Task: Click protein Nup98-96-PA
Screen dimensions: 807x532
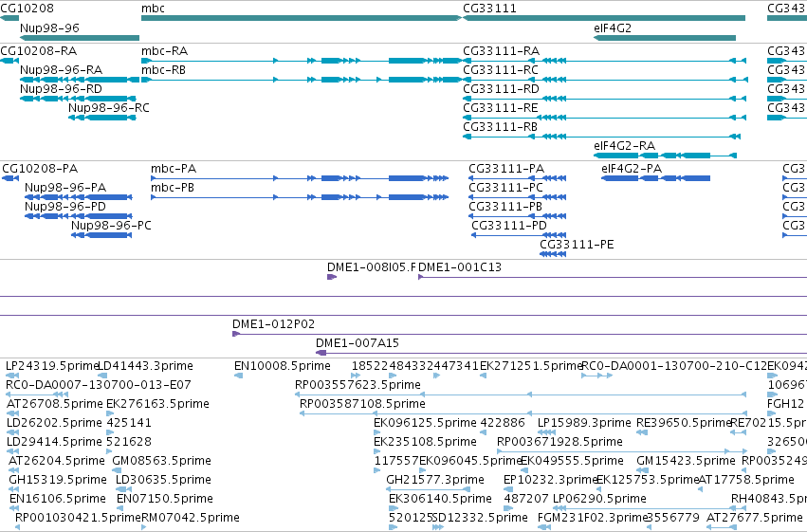Action: tap(78, 197)
